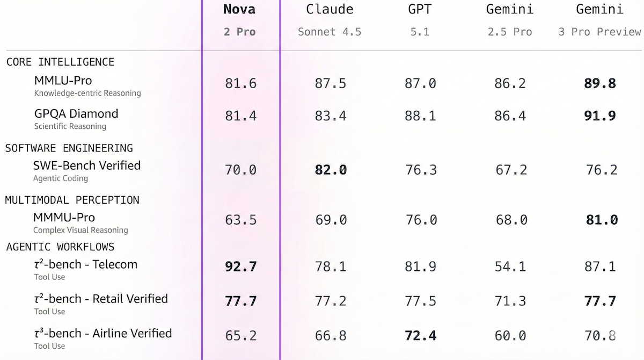
Task: Select the τ²-bench Retail Verified label
Action: click(100, 299)
